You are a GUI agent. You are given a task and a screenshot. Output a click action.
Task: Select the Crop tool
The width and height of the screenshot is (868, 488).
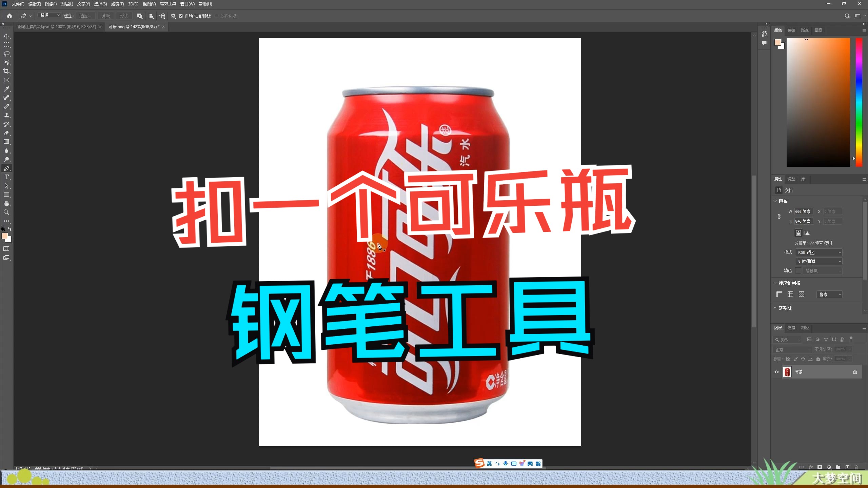click(x=6, y=71)
